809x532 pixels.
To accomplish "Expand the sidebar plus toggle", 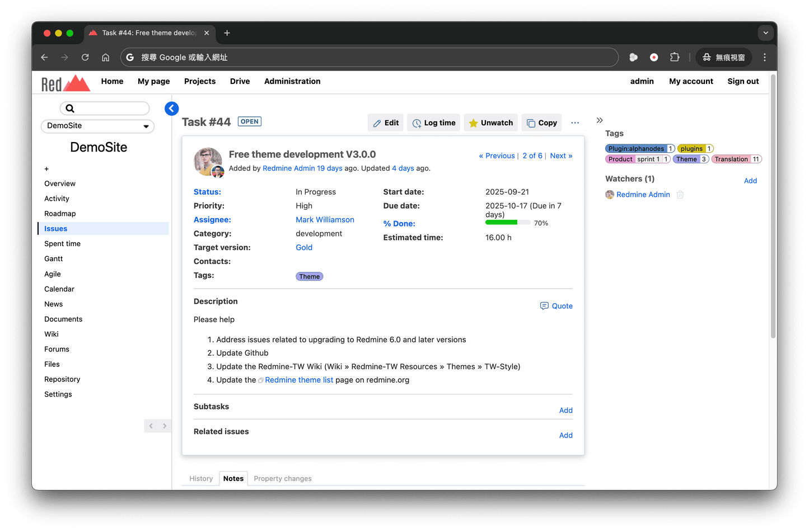I will coord(46,168).
